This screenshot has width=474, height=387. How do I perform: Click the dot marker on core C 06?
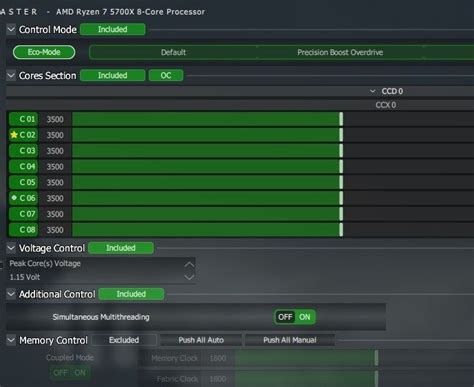[14, 198]
